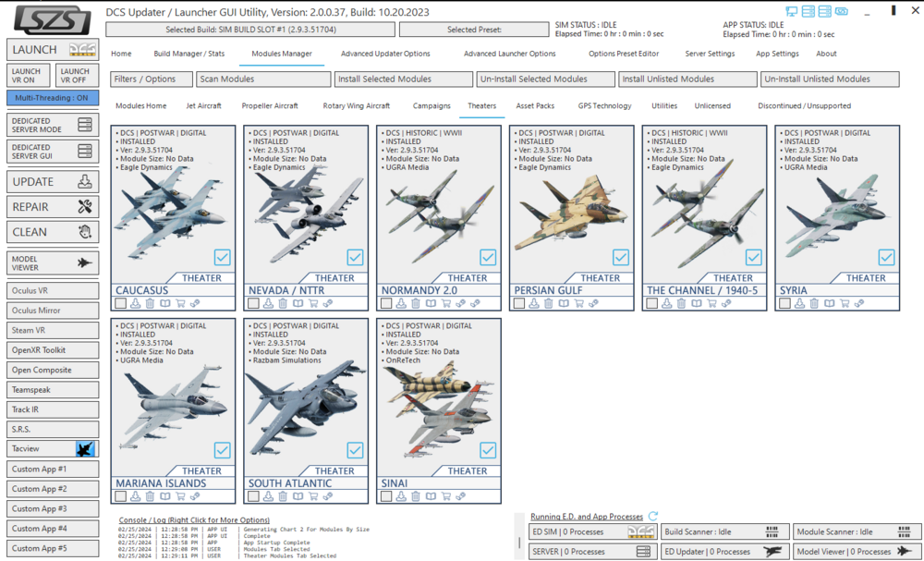
Task: Click Un-Install Unlisted Modules
Action: (x=830, y=79)
